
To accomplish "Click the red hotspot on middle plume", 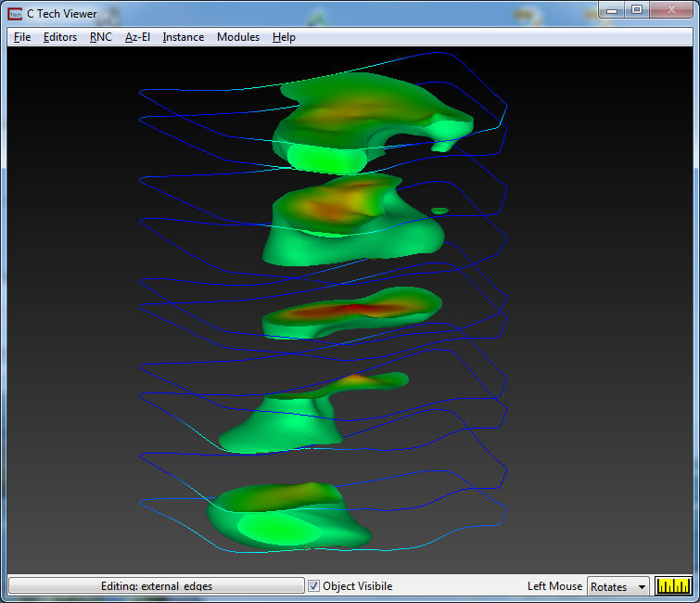I will point(352,309).
